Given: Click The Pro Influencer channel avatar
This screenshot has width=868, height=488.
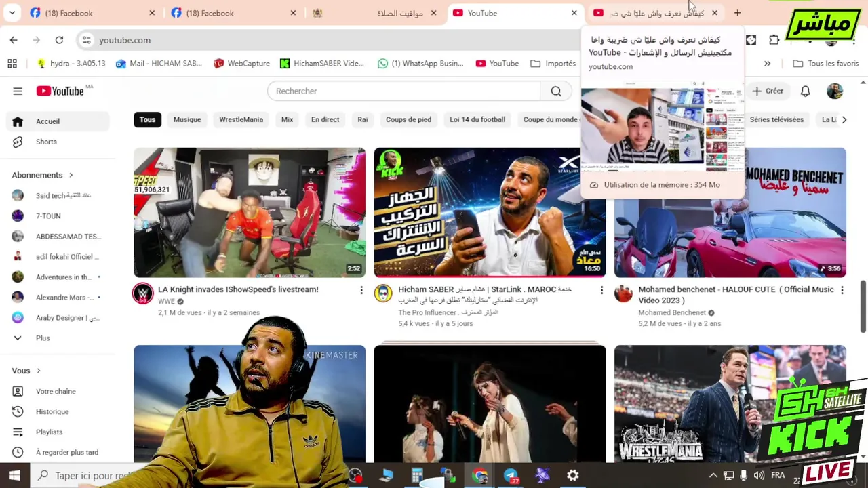Looking at the screenshot, I should (383, 293).
